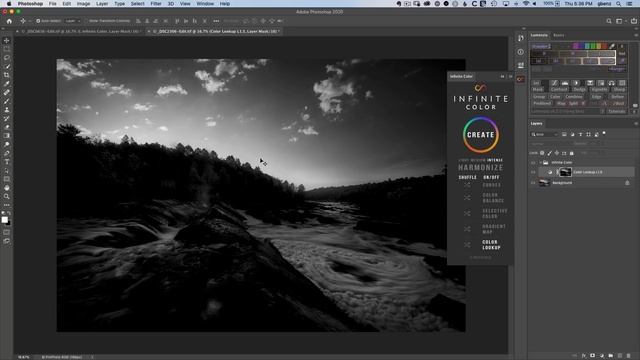Open the Properties info dock icon
This screenshot has width=640, height=360.
pyautogui.click(x=520, y=52)
